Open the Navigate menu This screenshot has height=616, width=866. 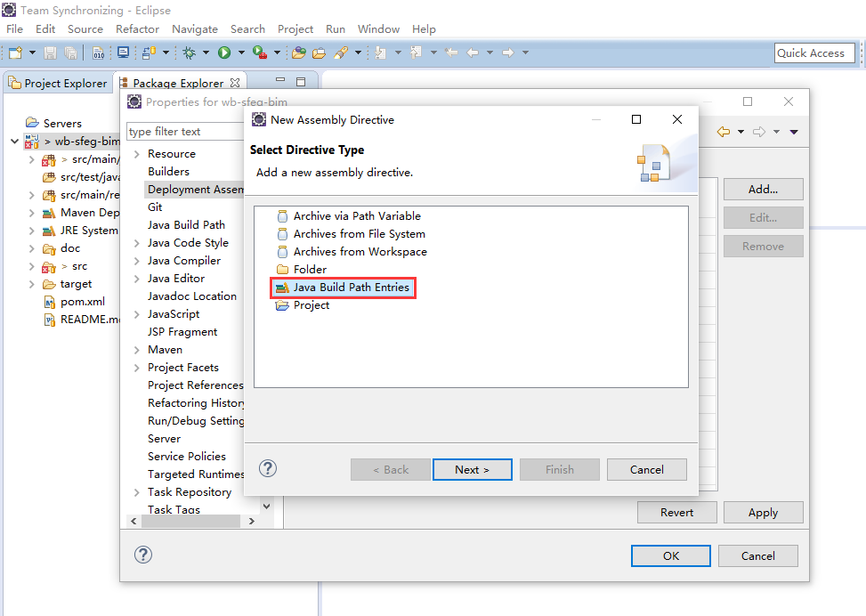[195, 29]
